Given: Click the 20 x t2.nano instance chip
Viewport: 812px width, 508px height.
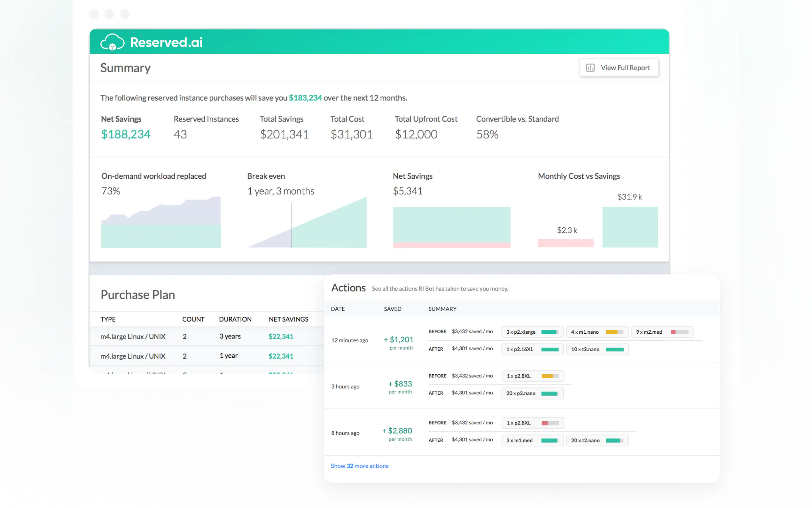Looking at the screenshot, I should click(x=597, y=440).
